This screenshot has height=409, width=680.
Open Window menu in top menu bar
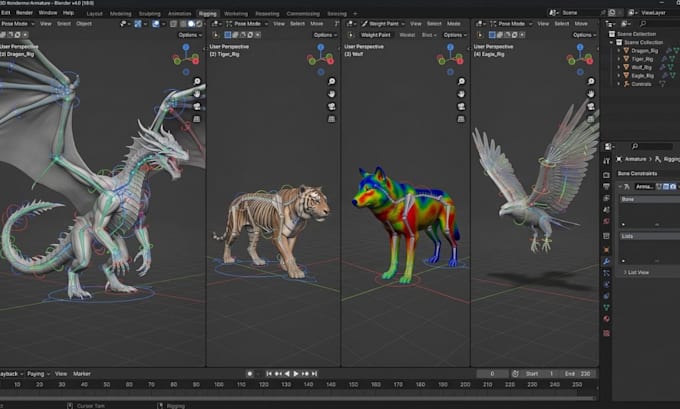pyautogui.click(x=48, y=13)
